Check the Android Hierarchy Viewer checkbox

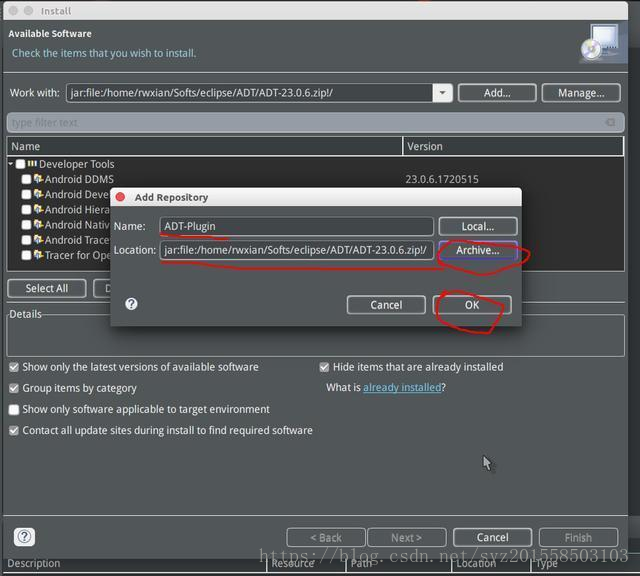click(27, 210)
